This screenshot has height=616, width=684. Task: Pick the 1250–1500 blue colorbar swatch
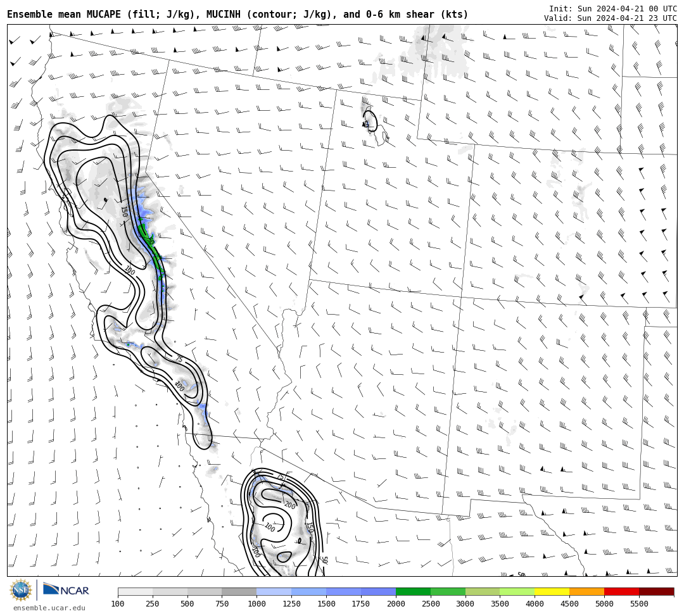tap(309, 591)
